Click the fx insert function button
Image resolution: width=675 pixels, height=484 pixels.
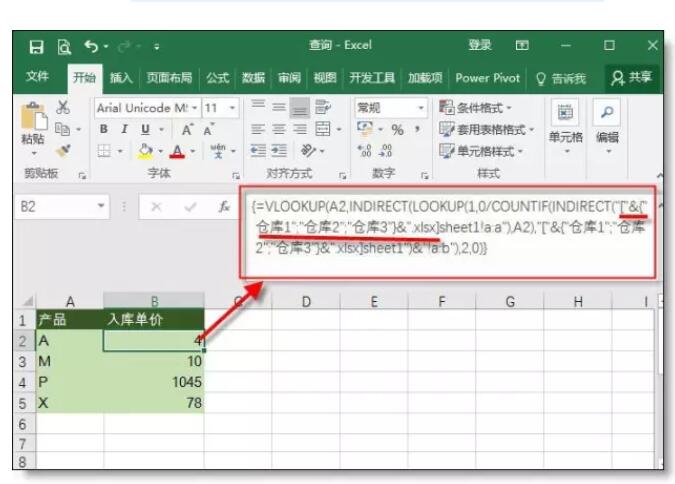pyautogui.click(x=224, y=207)
